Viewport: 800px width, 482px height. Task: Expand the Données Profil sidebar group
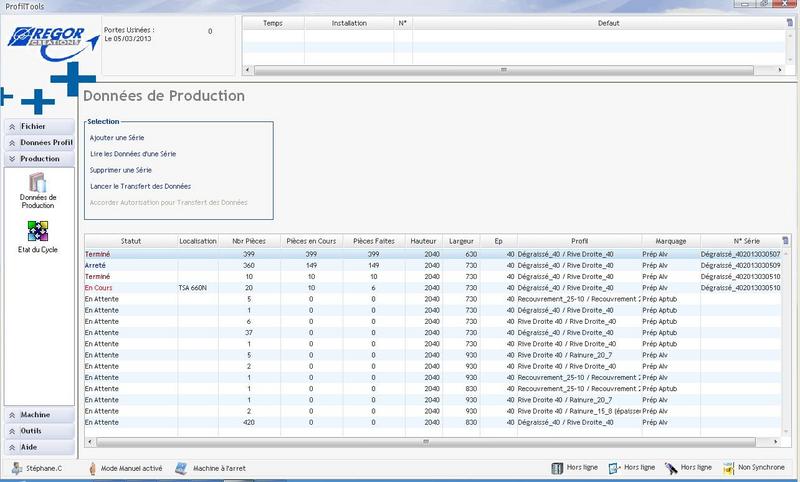(x=38, y=143)
